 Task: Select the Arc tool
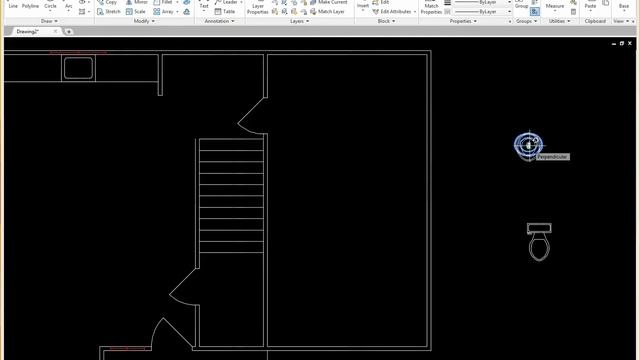pyautogui.click(x=69, y=5)
